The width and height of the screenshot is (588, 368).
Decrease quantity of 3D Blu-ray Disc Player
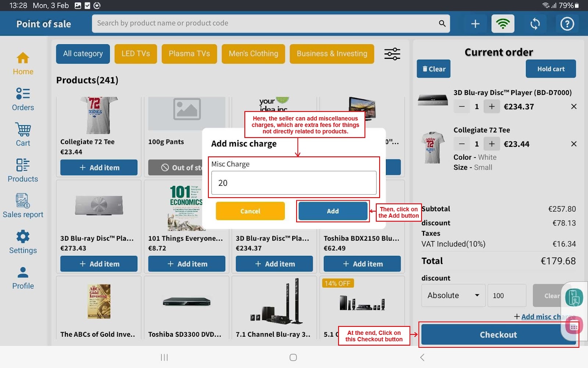[462, 107]
